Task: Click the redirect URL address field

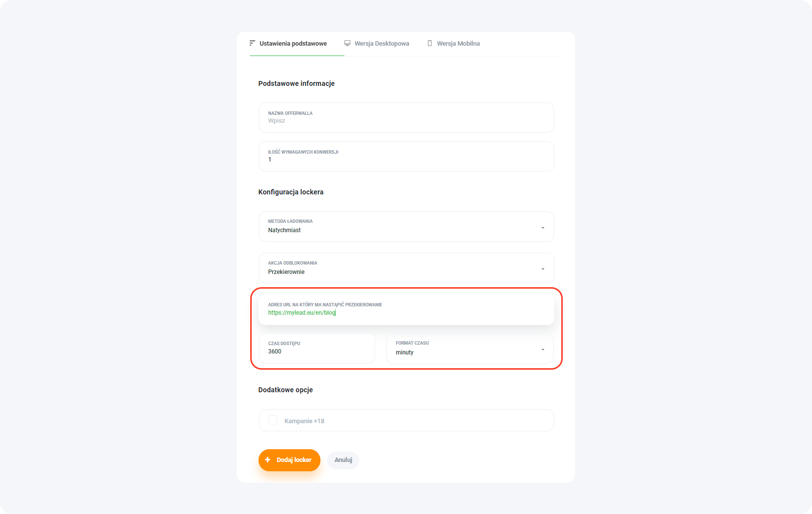Action: point(406,312)
